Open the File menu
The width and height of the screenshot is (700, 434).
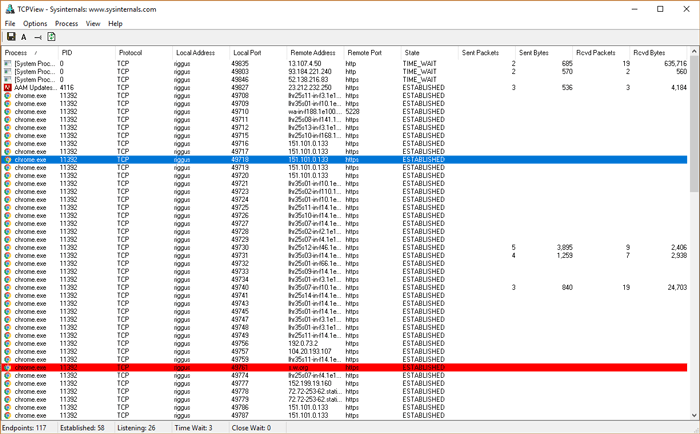pyautogui.click(x=10, y=24)
